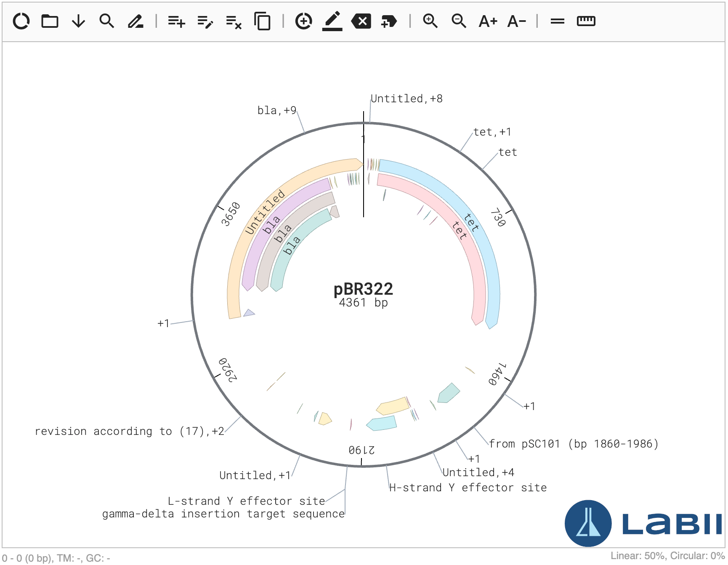The width and height of the screenshot is (728, 565).
Task: Click the 'from pSC101 (bp 1860-1986)' label
Action: tap(574, 444)
